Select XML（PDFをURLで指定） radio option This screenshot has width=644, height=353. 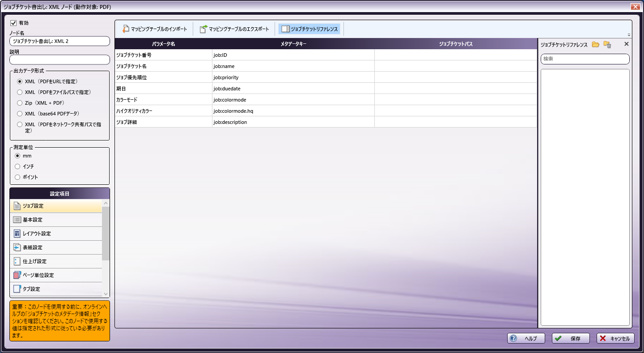19,81
